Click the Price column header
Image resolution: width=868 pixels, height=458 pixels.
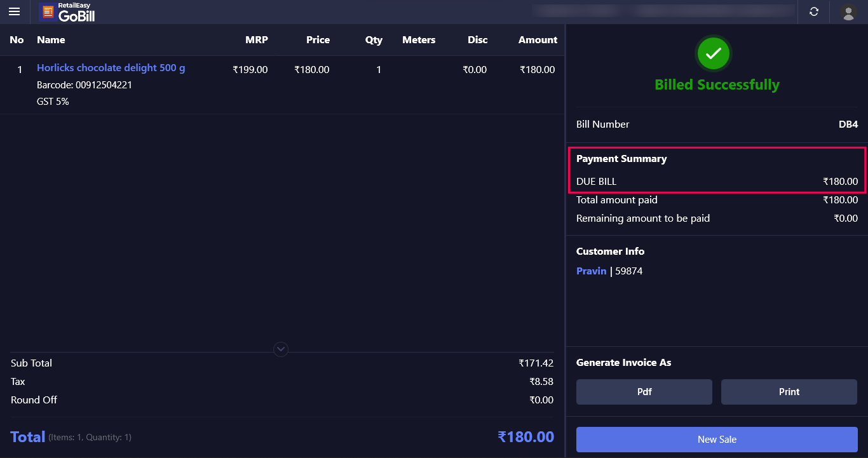point(318,40)
